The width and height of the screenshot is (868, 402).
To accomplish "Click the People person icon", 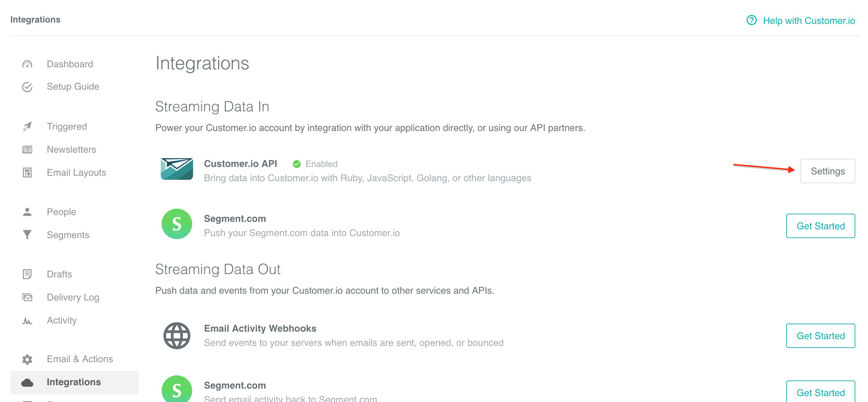I will tap(27, 212).
